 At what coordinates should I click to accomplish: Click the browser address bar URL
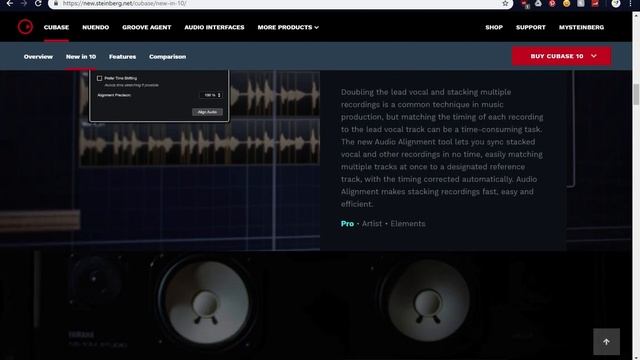[124, 3]
